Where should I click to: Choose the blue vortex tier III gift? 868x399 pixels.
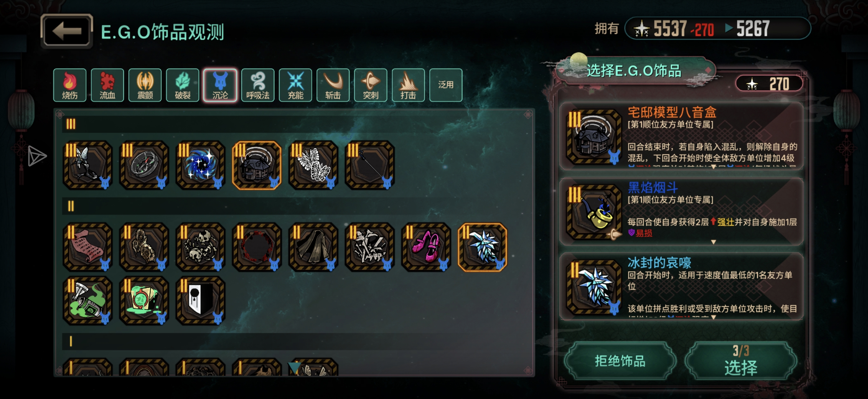coord(200,165)
